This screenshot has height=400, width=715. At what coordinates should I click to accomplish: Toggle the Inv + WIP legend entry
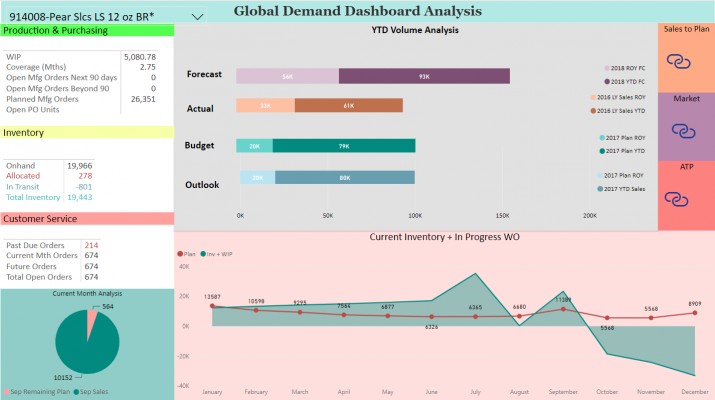(x=217, y=254)
